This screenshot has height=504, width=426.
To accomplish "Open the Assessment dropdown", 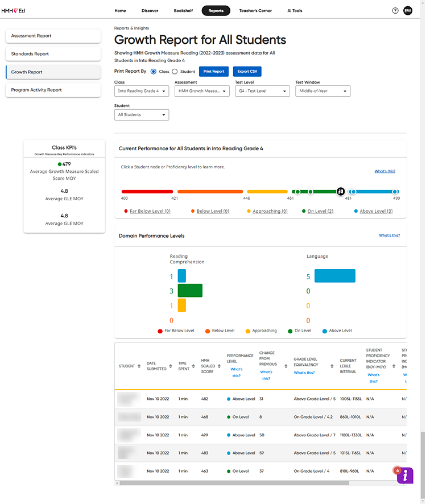I will click(202, 91).
